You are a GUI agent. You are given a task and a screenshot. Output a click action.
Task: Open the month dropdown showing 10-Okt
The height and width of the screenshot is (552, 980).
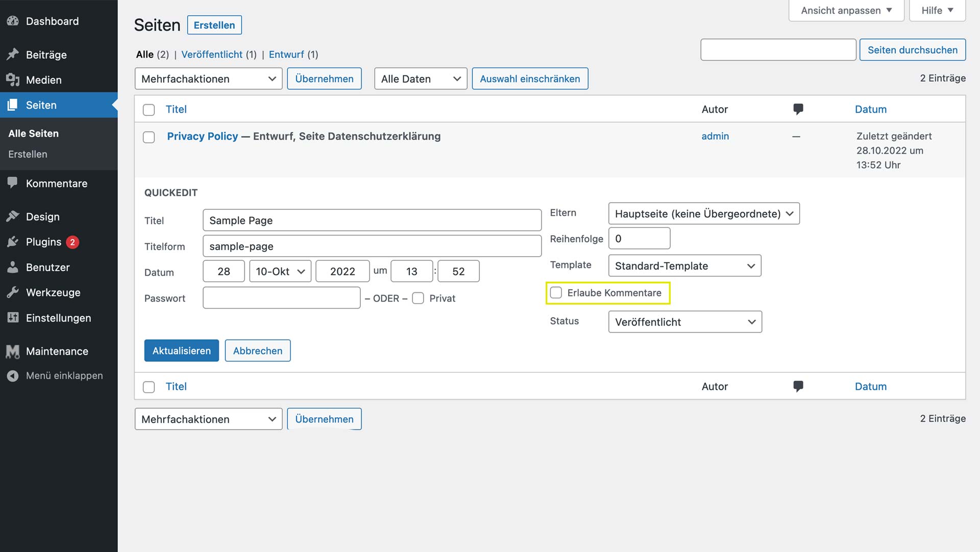[280, 271]
